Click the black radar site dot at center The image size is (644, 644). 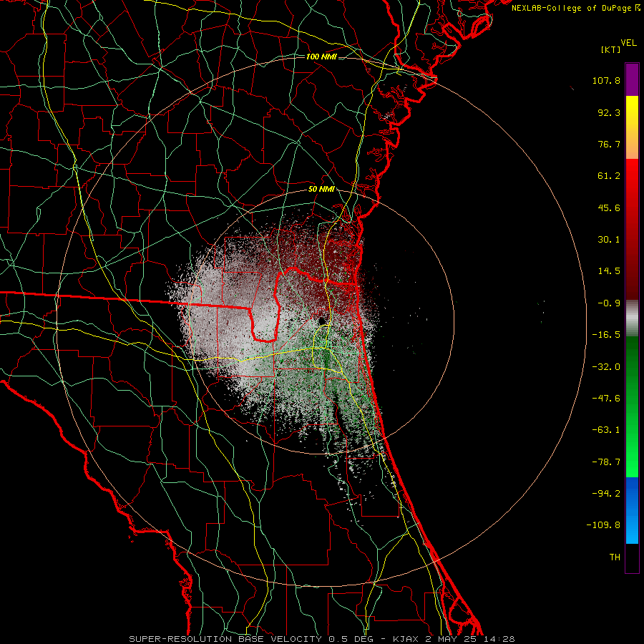(x=321, y=321)
